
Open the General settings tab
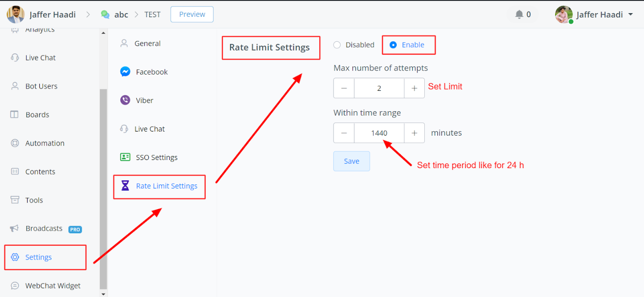147,43
